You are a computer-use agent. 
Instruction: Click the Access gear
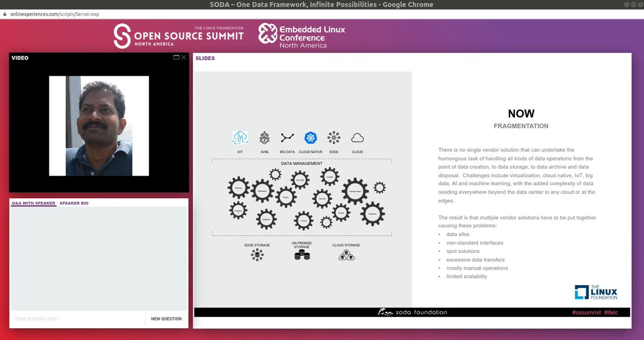(x=341, y=213)
